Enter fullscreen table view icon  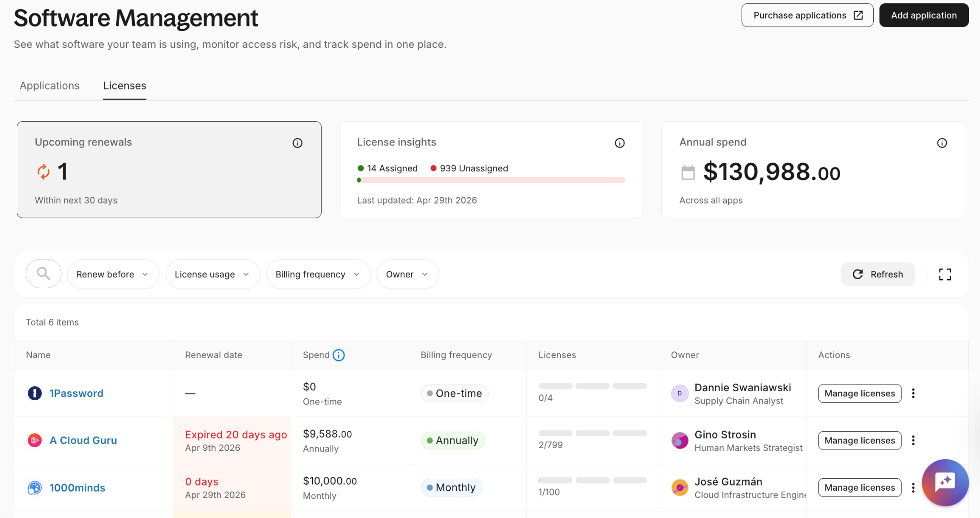[x=945, y=274]
